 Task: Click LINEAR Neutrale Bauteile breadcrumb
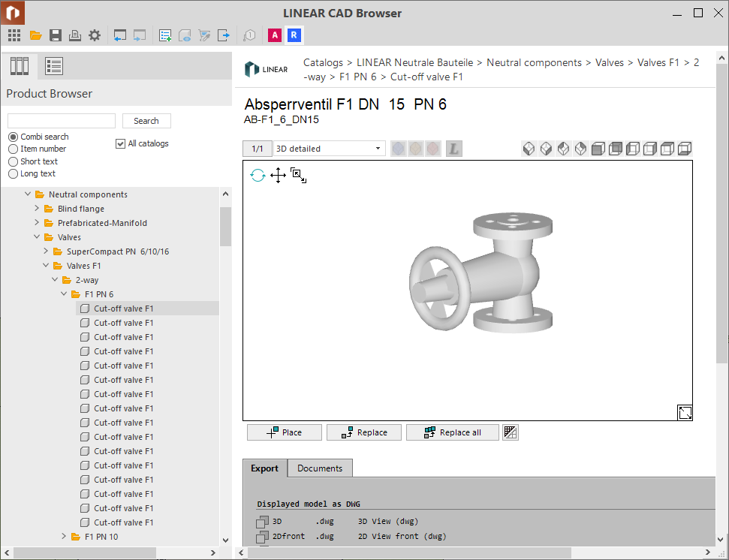(414, 63)
